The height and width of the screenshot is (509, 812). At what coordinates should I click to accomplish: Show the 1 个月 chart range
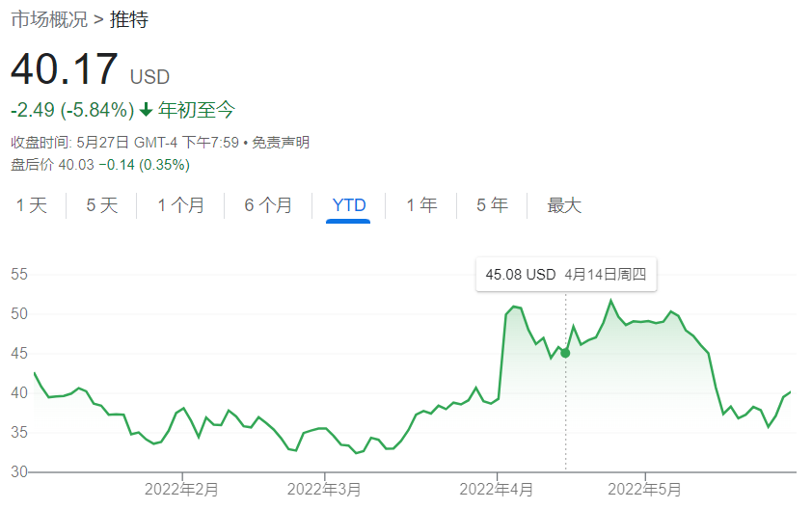click(x=180, y=205)
